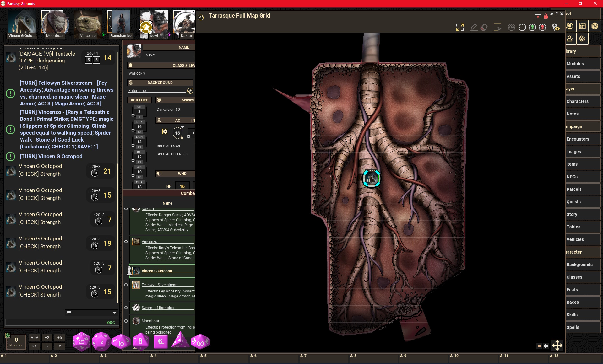Screen dimensions: 603x364
Task: Toggle the -5 modifier button
Action: point(59,346)
